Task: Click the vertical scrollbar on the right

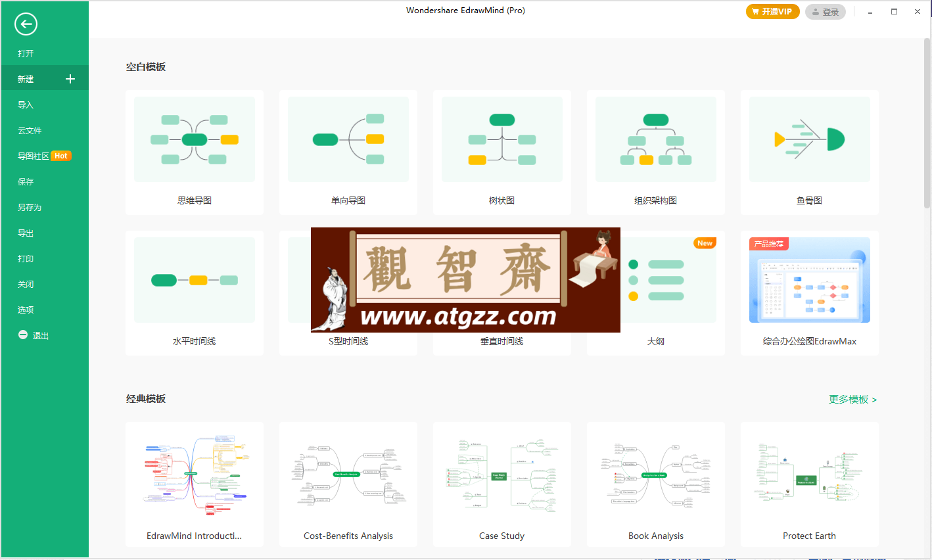Action: (x=927, y=124)
